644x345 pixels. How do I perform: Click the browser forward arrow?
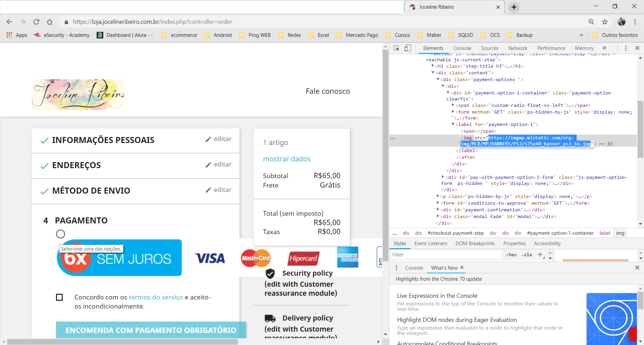click(23, 22)
